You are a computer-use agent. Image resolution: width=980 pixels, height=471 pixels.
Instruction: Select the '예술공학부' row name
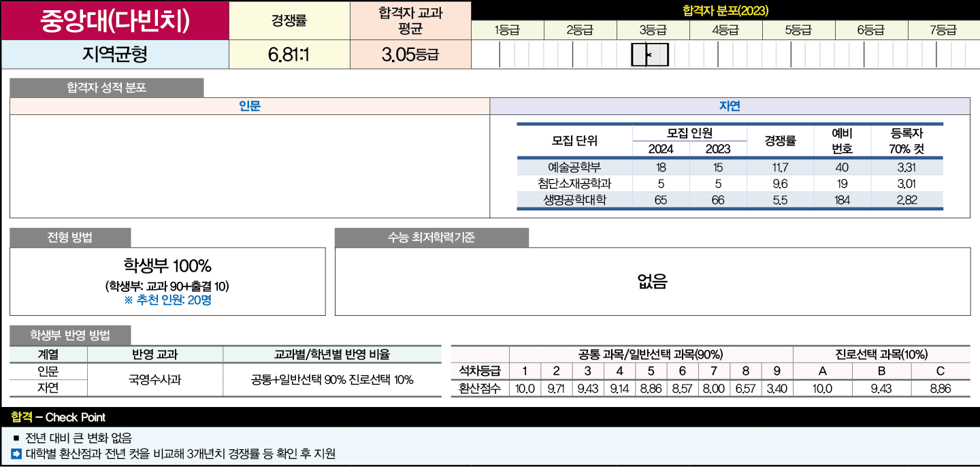(x=574, y=167)
